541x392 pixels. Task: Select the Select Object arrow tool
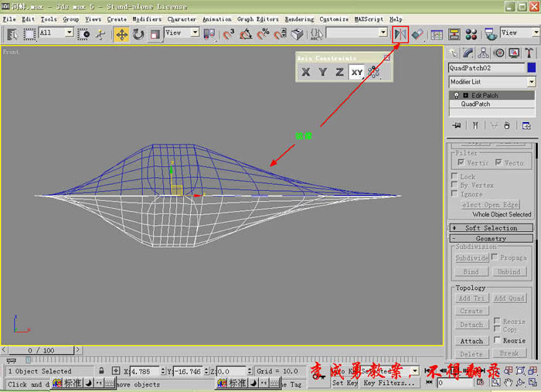click(12, 34)
